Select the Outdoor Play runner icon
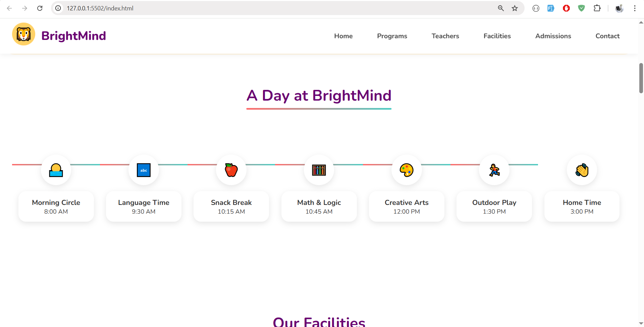The width and height of the screenshot is (644, 327). point(494,170)
